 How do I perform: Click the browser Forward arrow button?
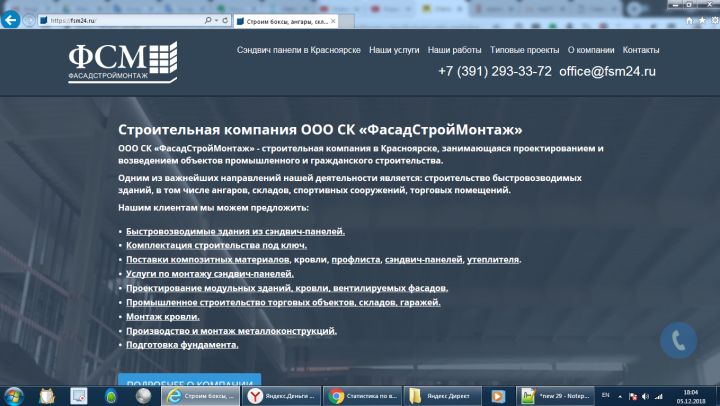pos(29,20)
